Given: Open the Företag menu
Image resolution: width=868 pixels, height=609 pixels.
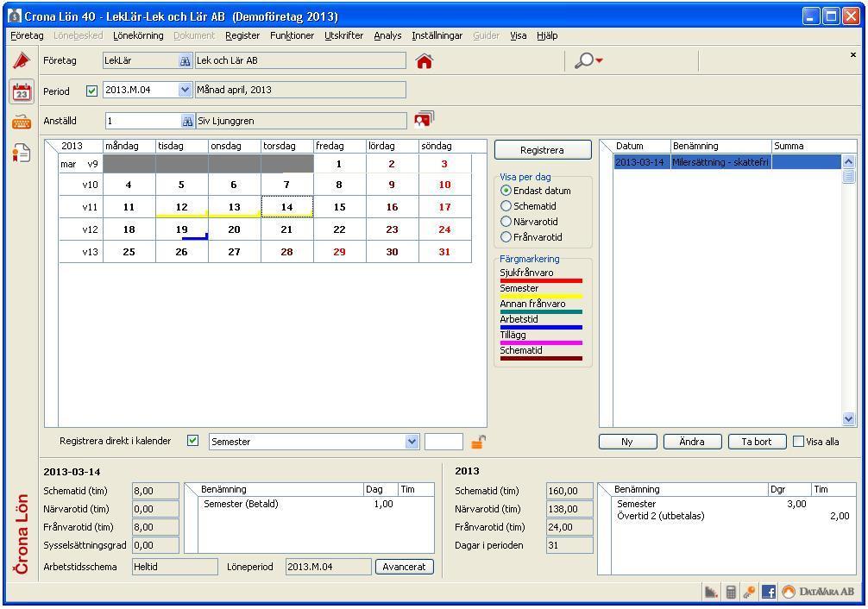Looking at the screenshot, I should point(27,35).
